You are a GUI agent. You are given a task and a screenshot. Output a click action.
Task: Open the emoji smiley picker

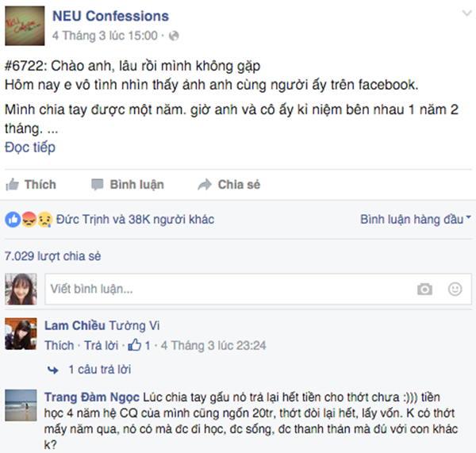coord(455,290)
